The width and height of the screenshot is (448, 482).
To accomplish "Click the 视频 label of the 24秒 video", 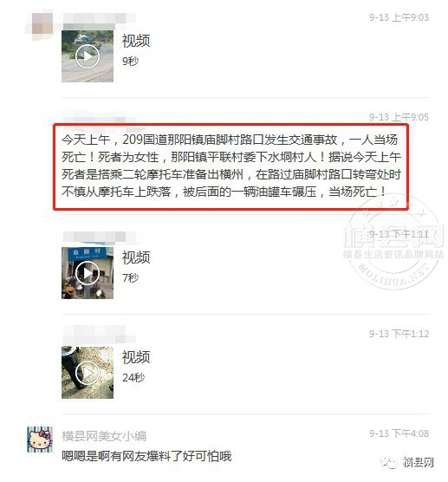I will [136, 357].
